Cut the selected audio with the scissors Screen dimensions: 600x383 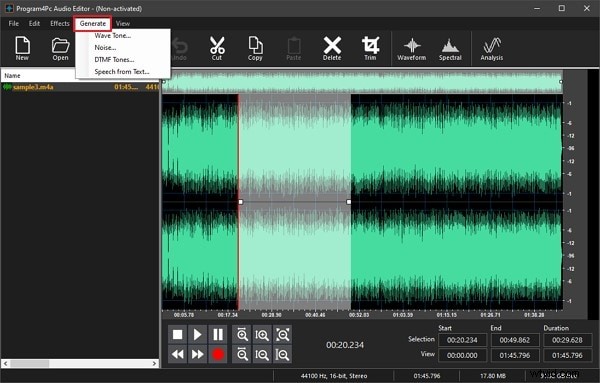[217, 49]
